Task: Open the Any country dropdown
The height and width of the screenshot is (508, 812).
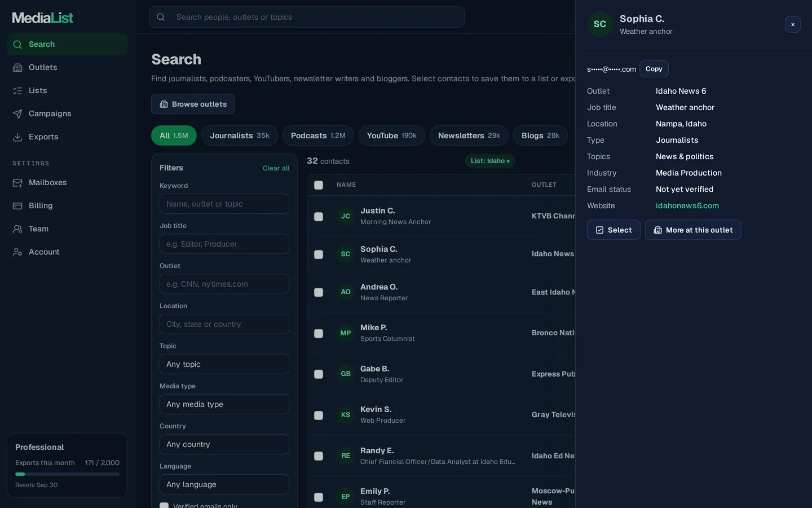Action: (224, 444)
